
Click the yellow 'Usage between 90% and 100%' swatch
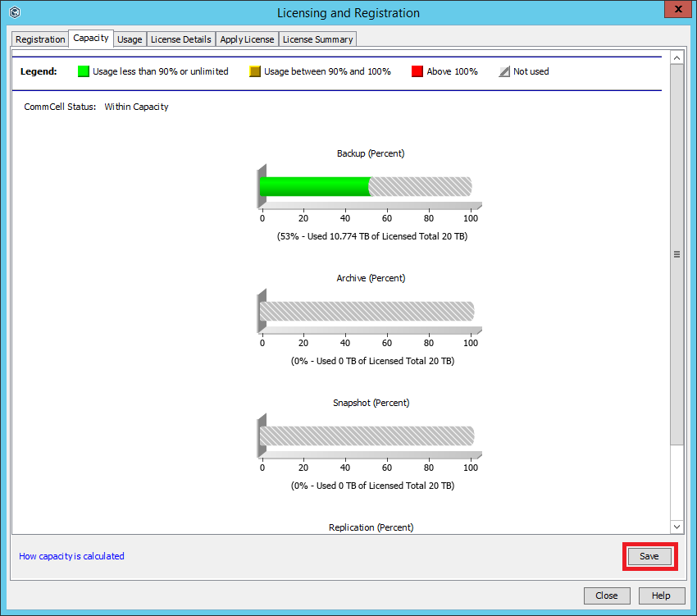tap(255, 71)
